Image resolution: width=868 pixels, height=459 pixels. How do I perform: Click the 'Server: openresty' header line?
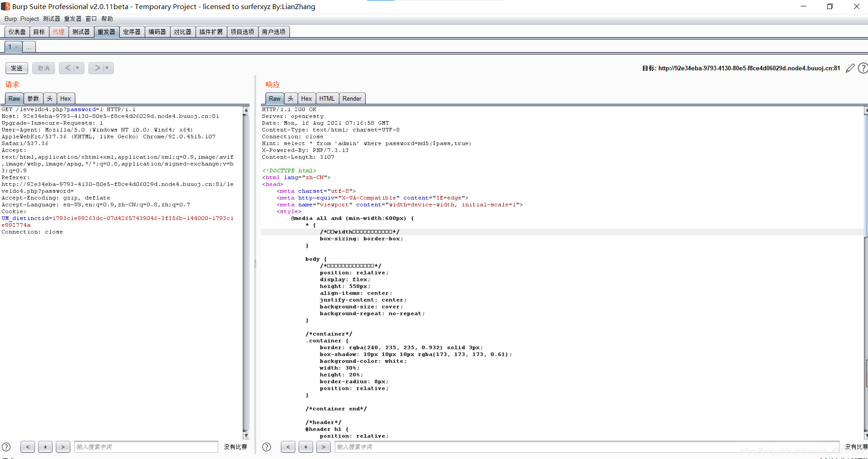tap(293, 116)
